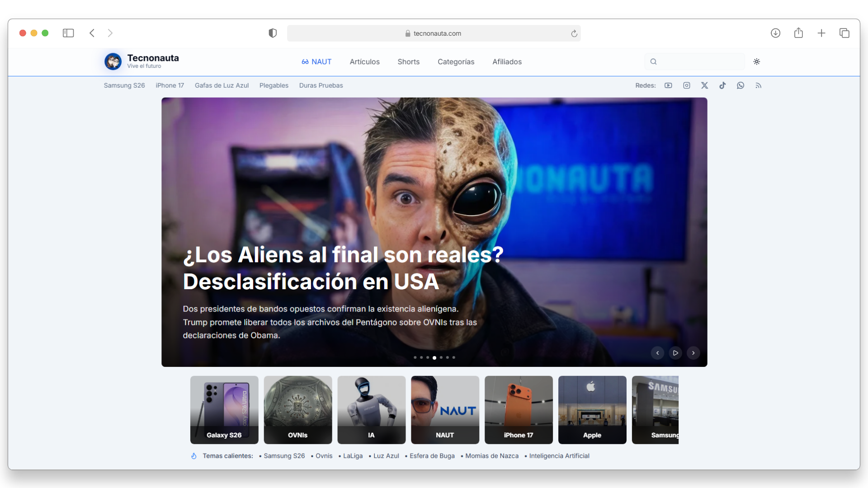
Task: Open the Samsung S26 hot topic
Action: tap(284, 456)
